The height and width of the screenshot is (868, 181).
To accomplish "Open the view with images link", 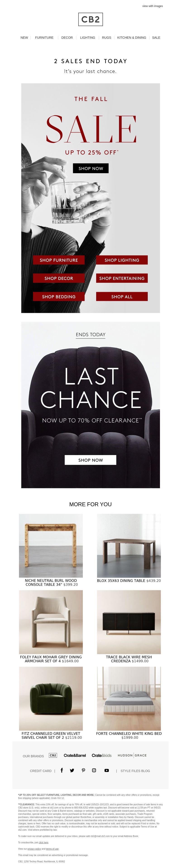I will [152, 6].
